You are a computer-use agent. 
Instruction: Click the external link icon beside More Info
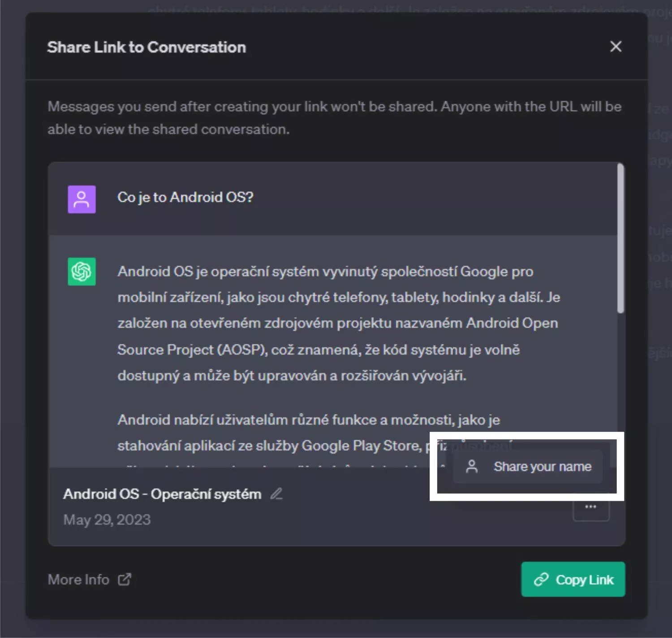[125, 579]
